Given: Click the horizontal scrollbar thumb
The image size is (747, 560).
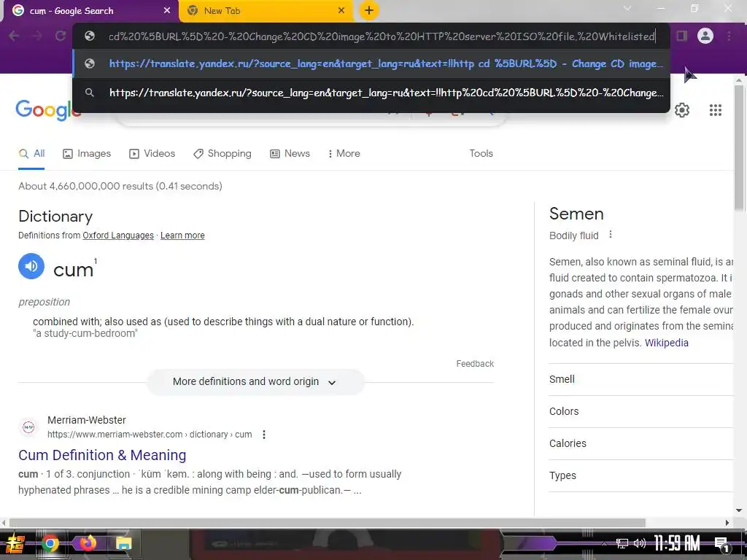Looking at the screenshot, I should (x=327, y=523).
